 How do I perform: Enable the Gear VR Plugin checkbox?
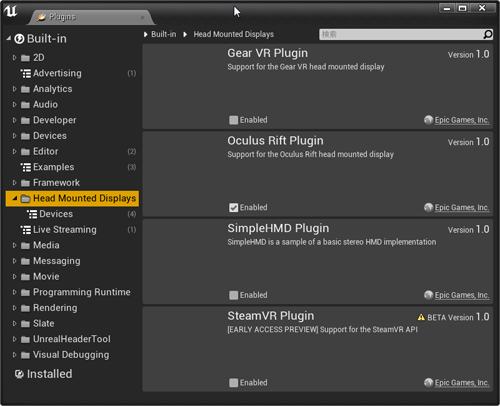(x=234, y=120)
